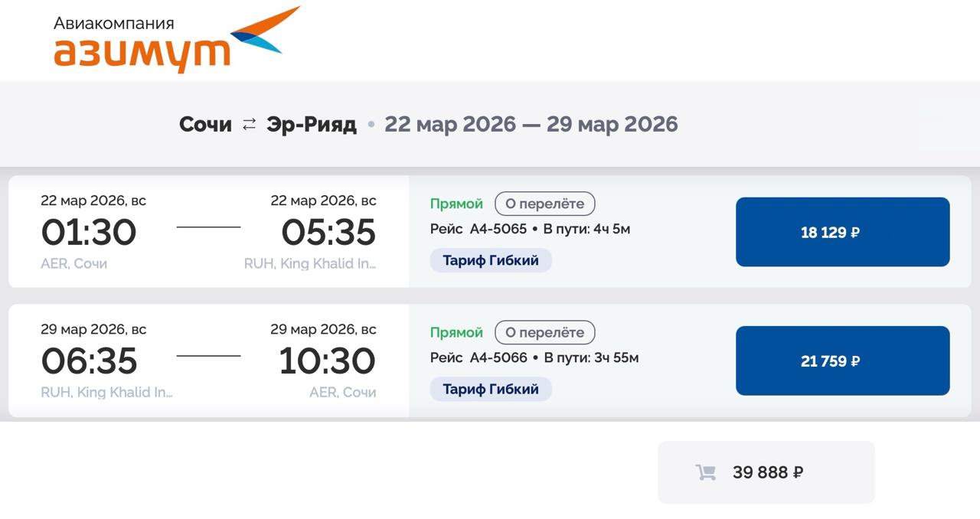Select the 21 759 ₽ fare button
The height and width of the screenshot is (519, 980).
(842, 361)
